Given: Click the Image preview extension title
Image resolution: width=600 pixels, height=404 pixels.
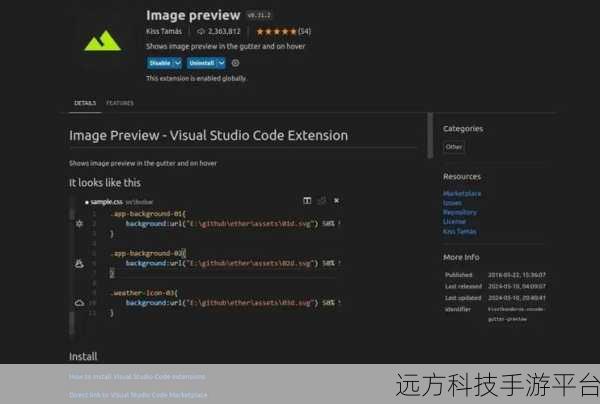Looking at the screenshot, I should 193,15.
